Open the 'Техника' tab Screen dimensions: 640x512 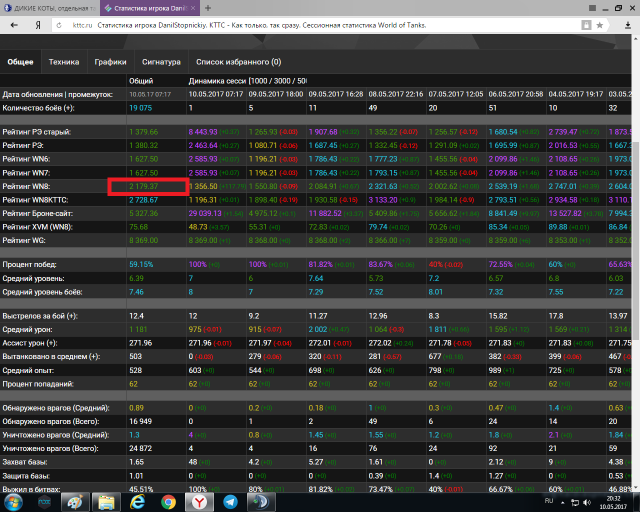click(64, 62)
